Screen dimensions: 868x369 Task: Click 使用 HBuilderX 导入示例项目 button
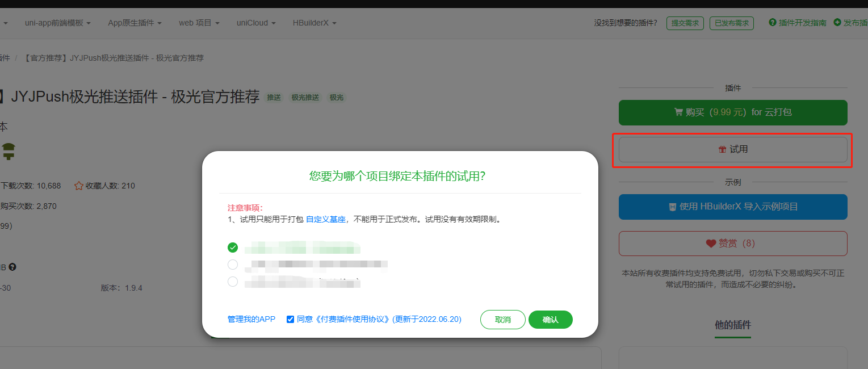(733, 207)
